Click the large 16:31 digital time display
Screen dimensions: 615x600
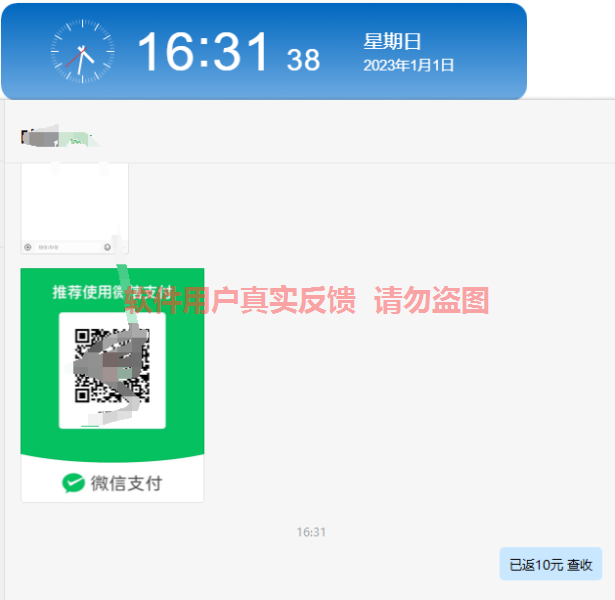tap(203, 52)
